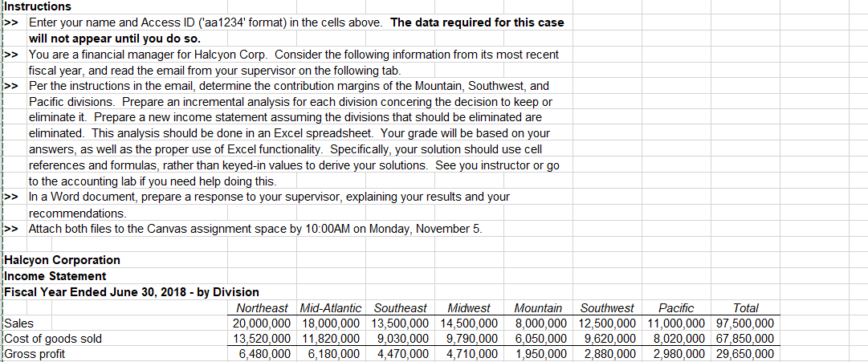This screenshot has height=362, width=868.
Task: Select Midwest cost of goods sold 9,790,000
Action: (x=471, y=339)
